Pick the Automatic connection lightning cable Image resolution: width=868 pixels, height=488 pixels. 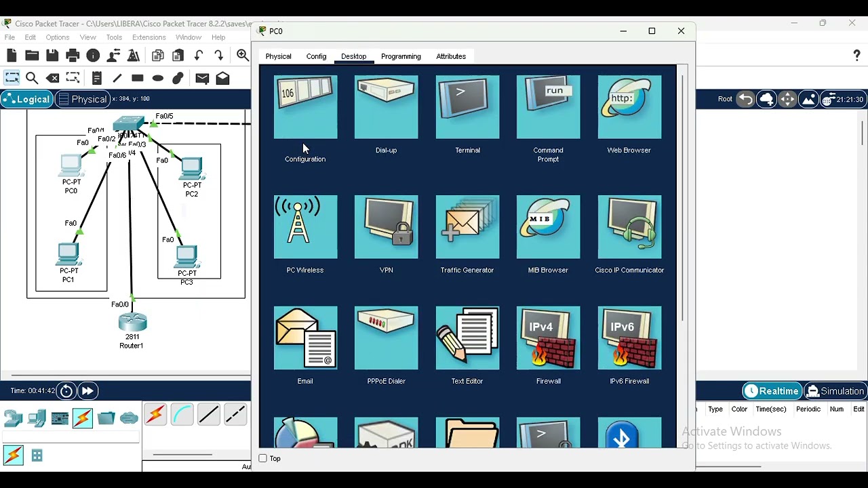pyautogui.click(x=155, y=414)
